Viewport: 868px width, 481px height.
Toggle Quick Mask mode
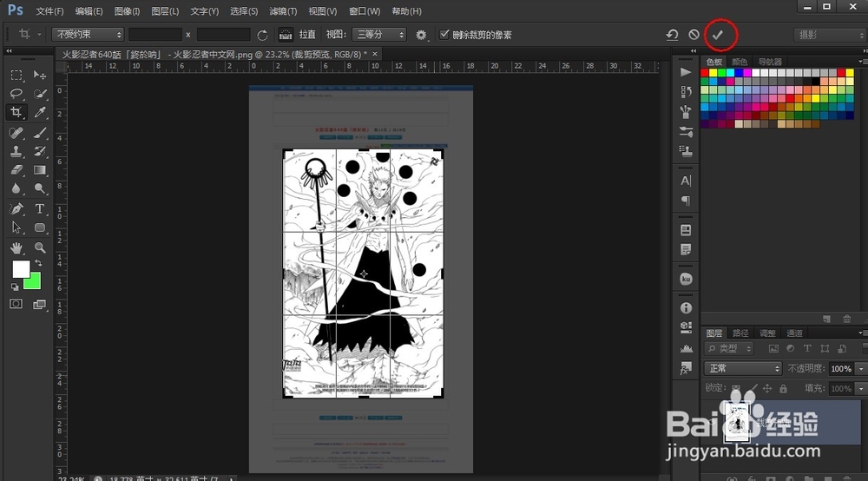click(x=16, y=304)
